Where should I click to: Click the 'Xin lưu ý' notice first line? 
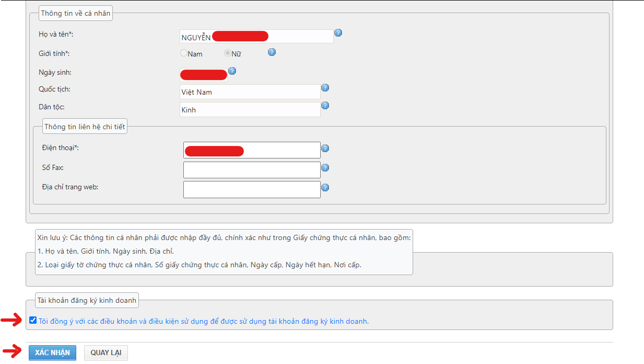[224, 237]
